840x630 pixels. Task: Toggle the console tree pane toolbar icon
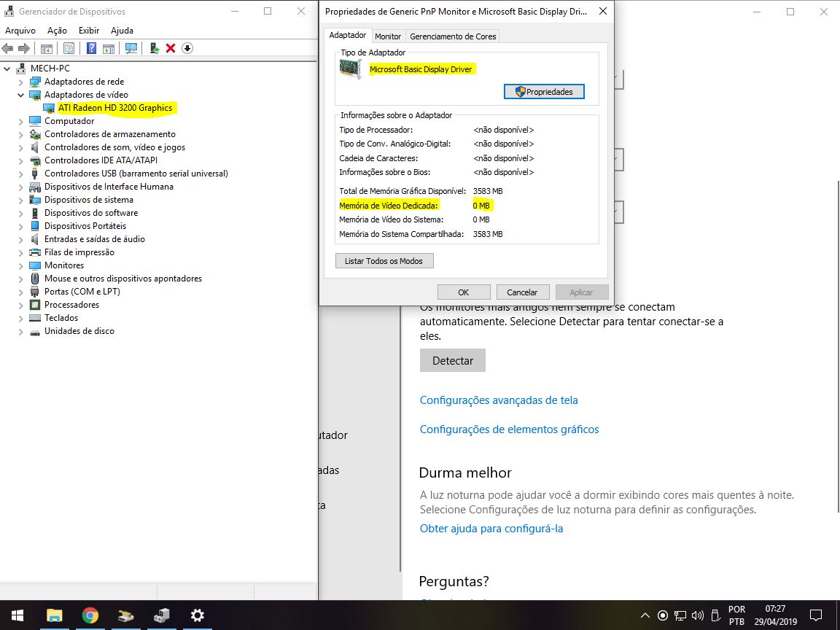[47, 48]
